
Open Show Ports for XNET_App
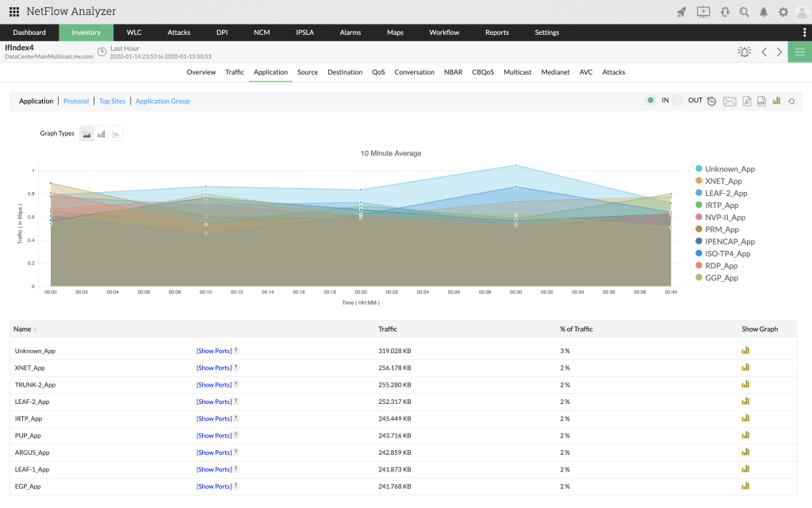(215, 368)
